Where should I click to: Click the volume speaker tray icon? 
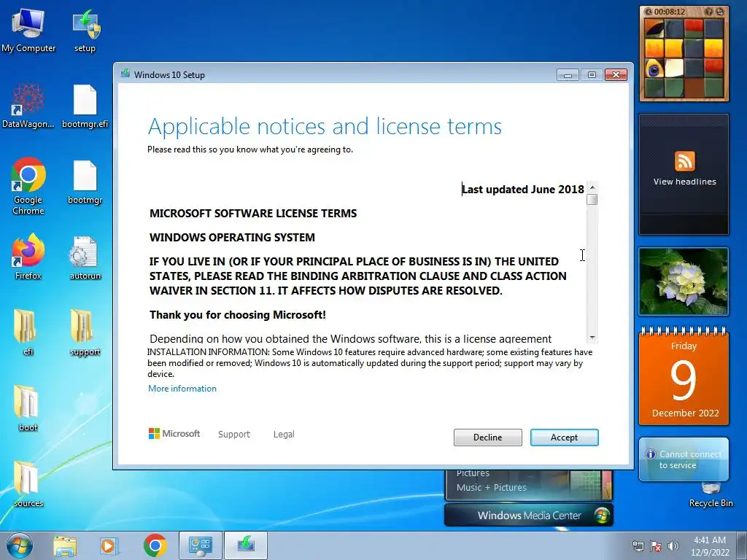point(673,546)
